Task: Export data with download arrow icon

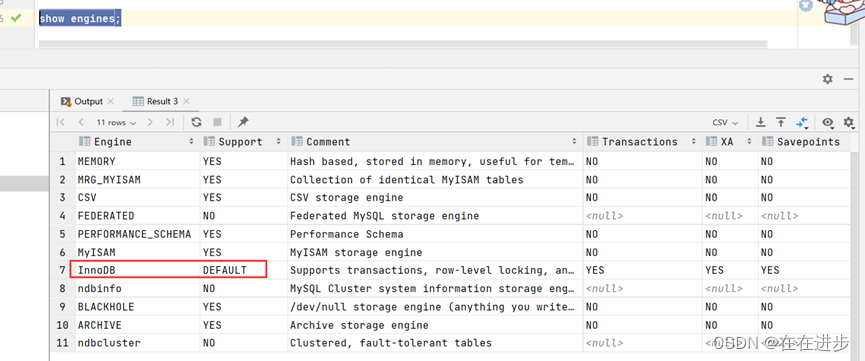Action: [x=760, y=123]
